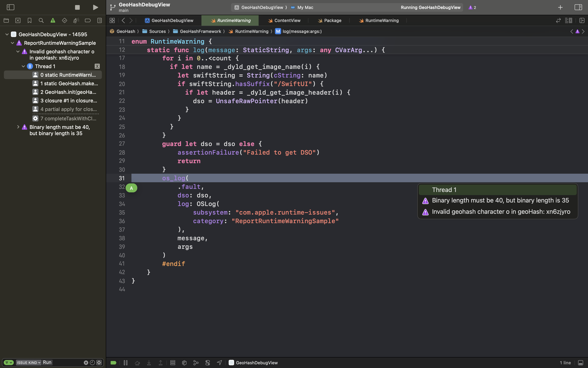Select frame 0 static RuntimeWarni...
This screenshot has height=368, width=588.
click(53, 75)
